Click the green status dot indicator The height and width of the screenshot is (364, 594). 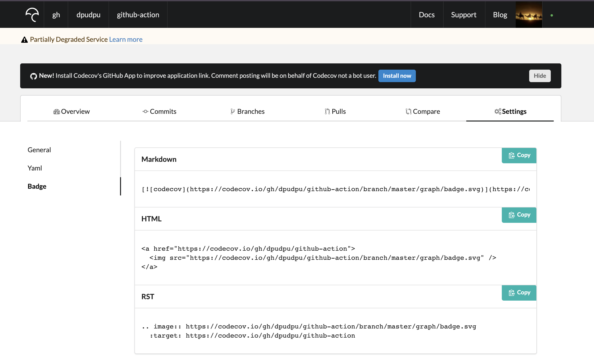coord(552,15)
